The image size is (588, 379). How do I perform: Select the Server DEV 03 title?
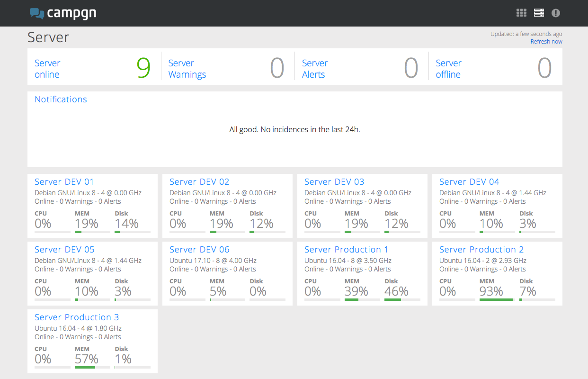334,182
